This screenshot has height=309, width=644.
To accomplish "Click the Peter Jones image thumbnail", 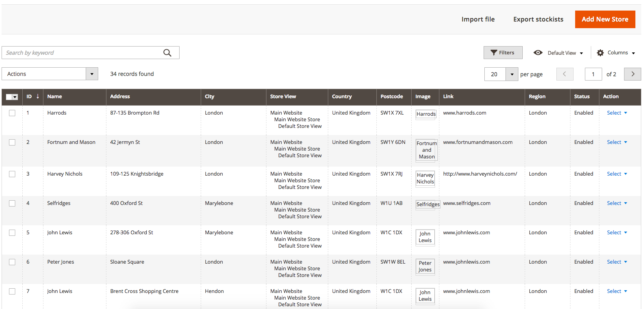I will coord(425,266).
